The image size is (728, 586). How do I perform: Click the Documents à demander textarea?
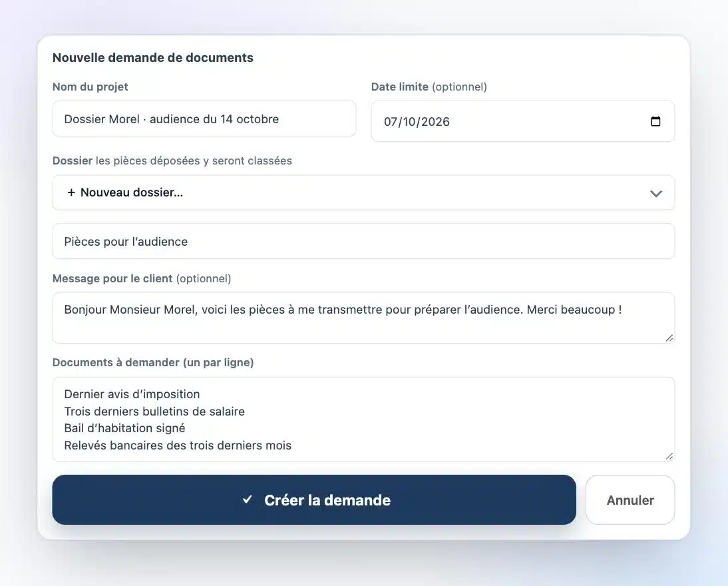click(x=363, y=419)
